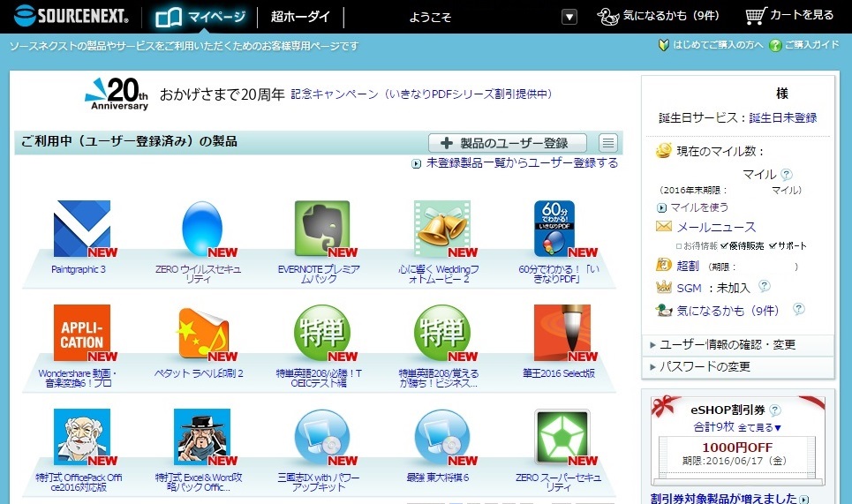This screenshot has width=852, height=504.
Task: Click the gold coins mile icon
Action: point(663,150)
